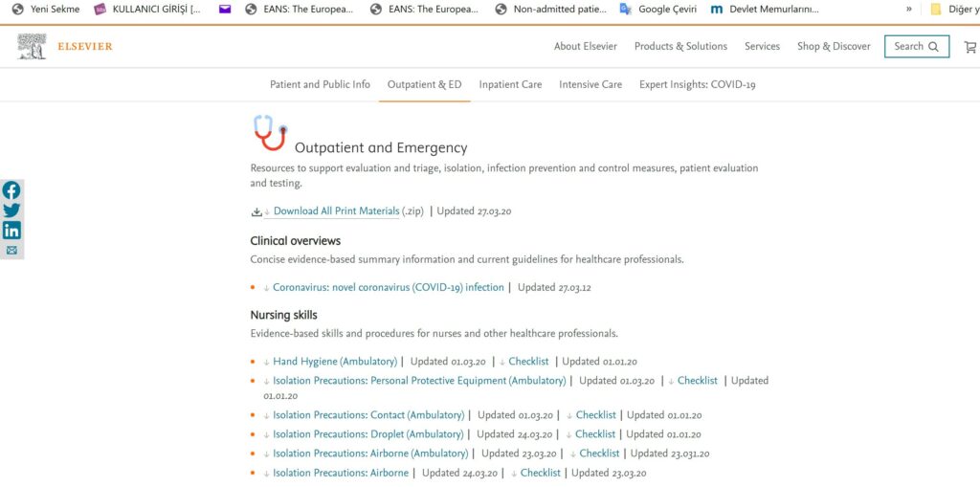Click the download tray icon beside Print Materials

point(256,212)
